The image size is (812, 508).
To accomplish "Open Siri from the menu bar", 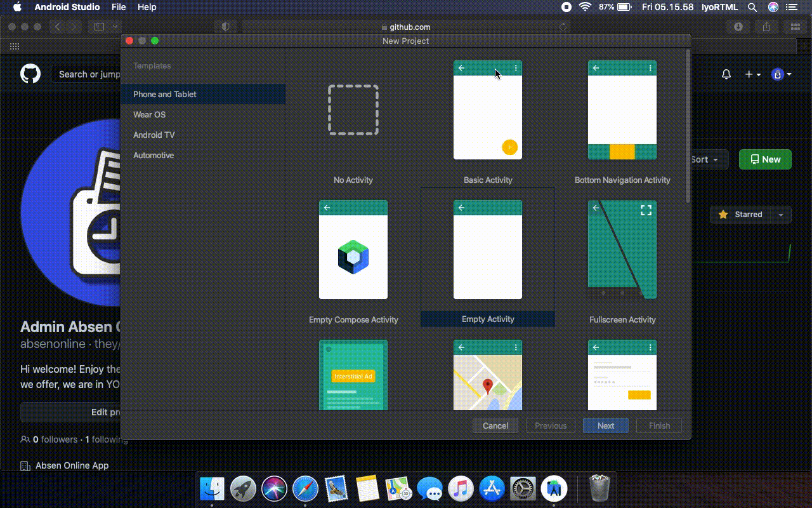I will point(773,7).
